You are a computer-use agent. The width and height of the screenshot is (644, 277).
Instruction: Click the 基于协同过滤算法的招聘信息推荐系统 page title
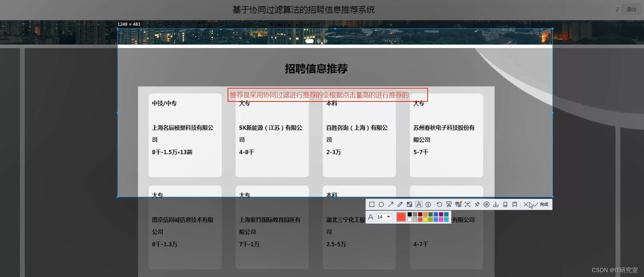[x=304, y=10]
